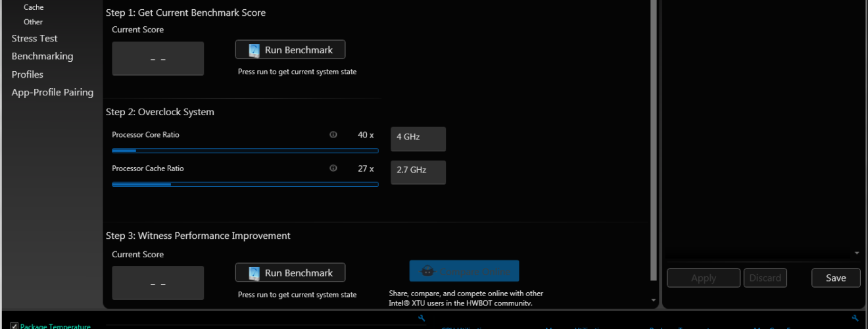This screenshot has width=868, height=329.
Task: Click the Save button
Action: [836, 278]
